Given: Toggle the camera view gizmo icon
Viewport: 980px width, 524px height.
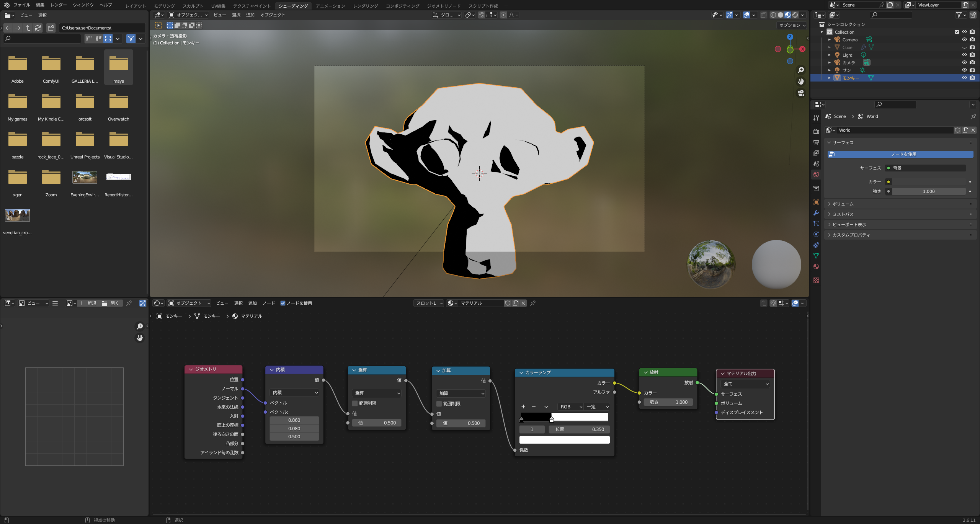Looking at the screenshot, I should (x=800, y=93).
